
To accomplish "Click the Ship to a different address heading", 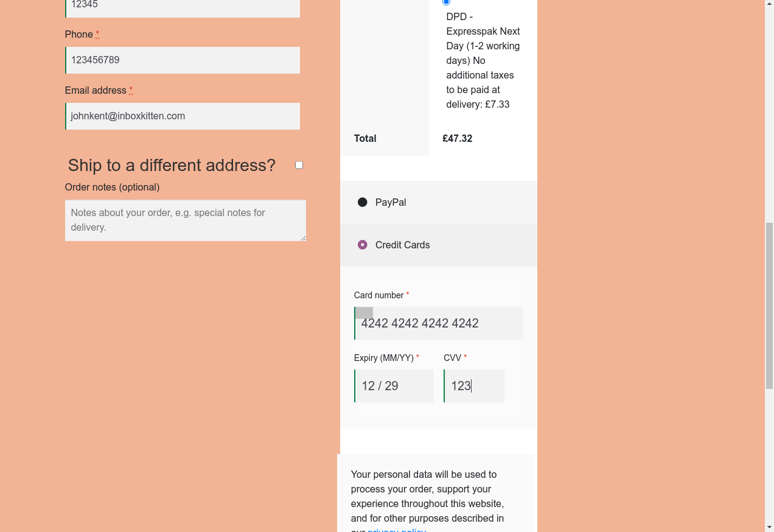I will pyautogui.click(x=172, y=165).
